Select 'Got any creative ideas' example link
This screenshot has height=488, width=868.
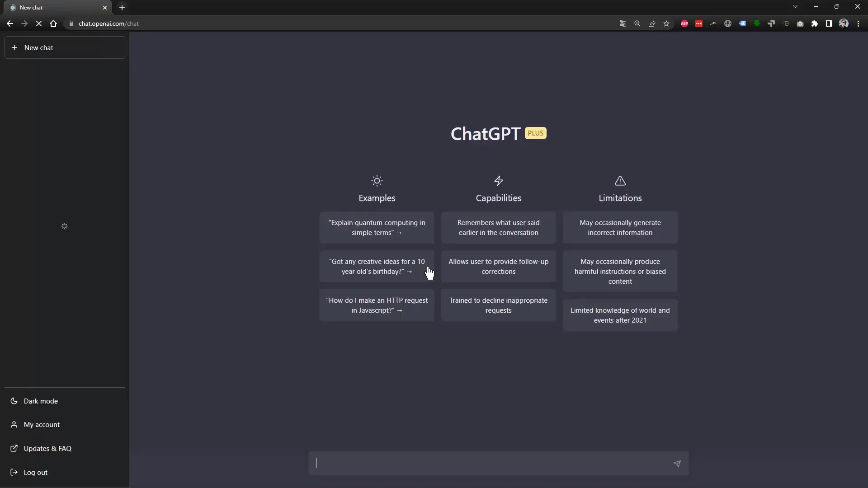(x=377, y=266)
